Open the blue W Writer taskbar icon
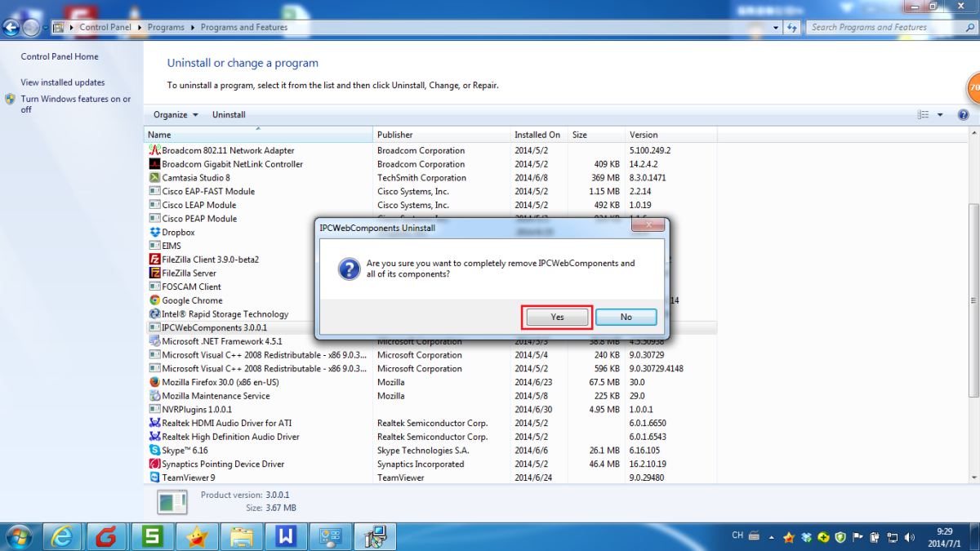 [x=287, y=536]
